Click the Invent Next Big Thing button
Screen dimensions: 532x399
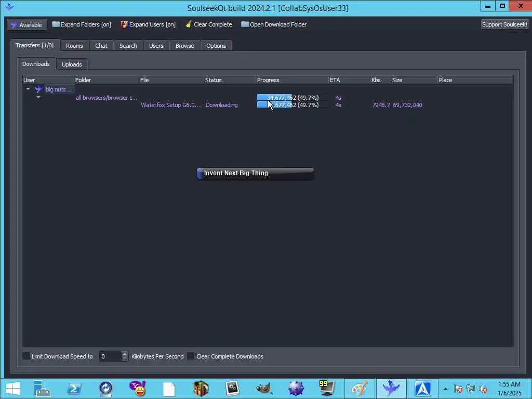tap(255, 173)
